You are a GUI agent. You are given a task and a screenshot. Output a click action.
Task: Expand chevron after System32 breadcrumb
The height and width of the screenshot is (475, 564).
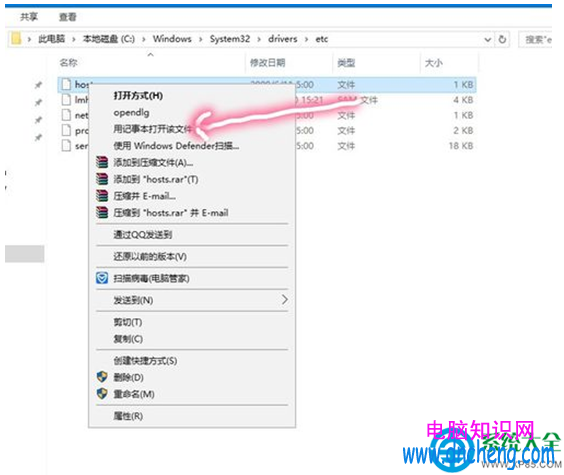(x=259, y=39)
